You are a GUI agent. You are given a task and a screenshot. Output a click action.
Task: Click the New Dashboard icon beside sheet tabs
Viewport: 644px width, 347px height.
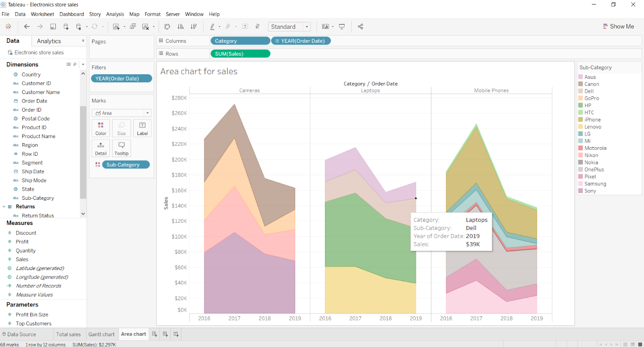(165, 334)
